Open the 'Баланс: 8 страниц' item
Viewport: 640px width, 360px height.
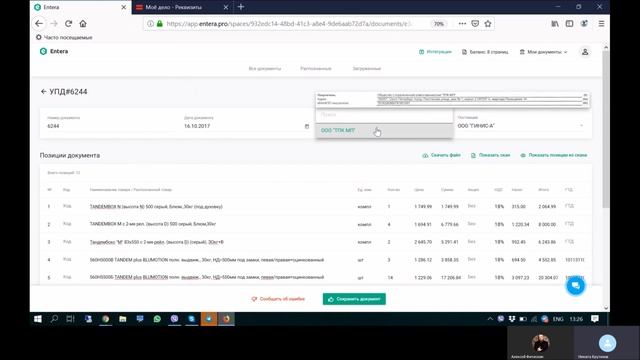click(x=485, y=52)
